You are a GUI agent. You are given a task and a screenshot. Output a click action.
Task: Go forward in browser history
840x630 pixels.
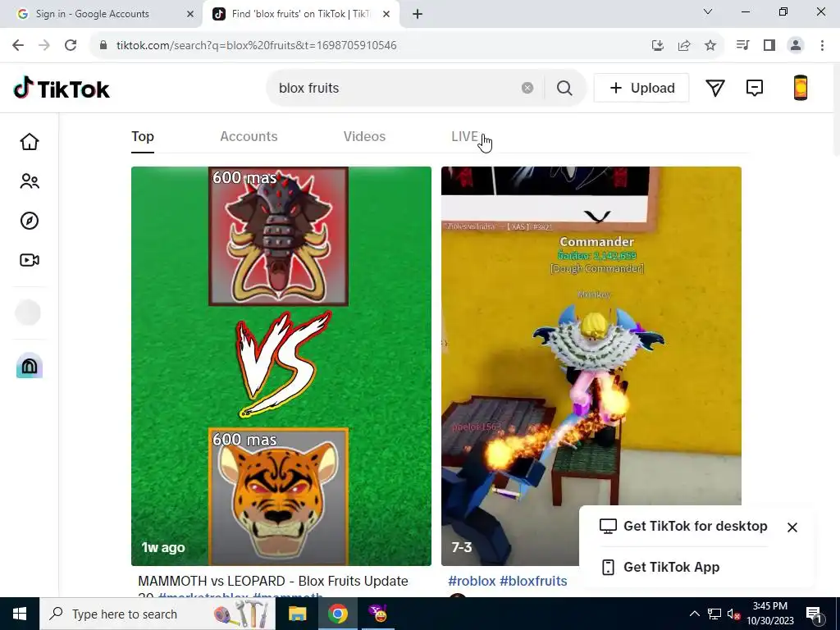(44, 45)
